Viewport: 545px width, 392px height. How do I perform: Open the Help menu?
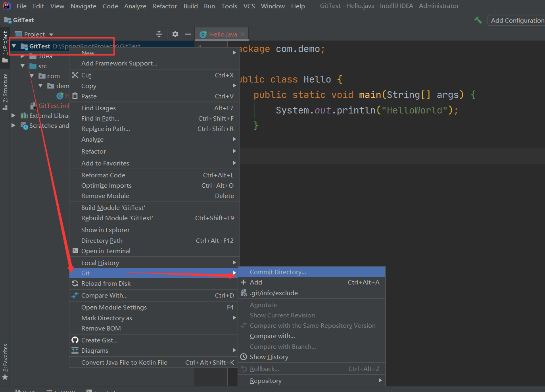[298, 6]
